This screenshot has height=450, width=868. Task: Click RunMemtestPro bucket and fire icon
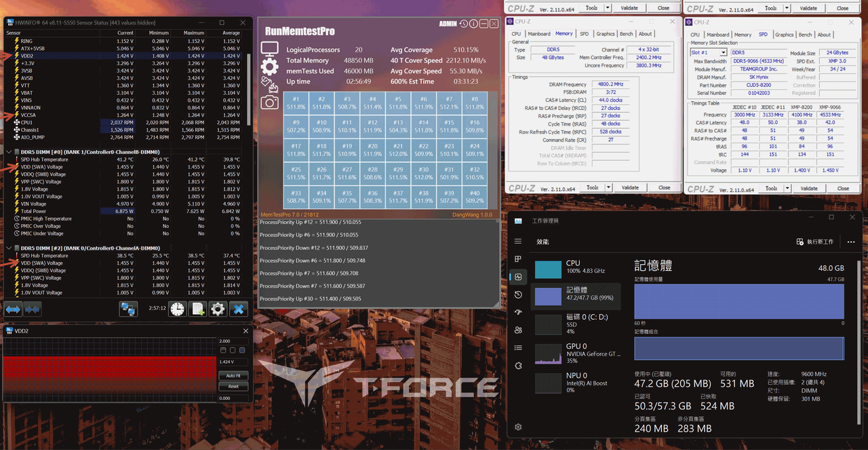pos(270,84)
